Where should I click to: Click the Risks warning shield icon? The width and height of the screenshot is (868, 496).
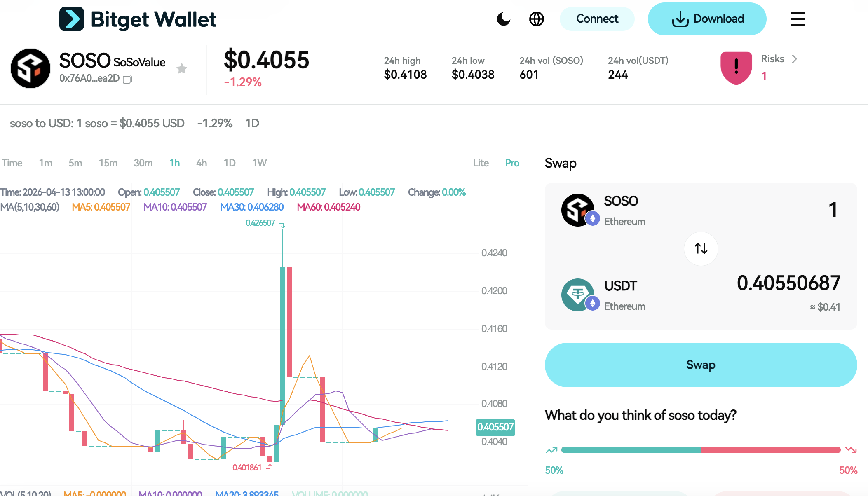coord(736,68)
